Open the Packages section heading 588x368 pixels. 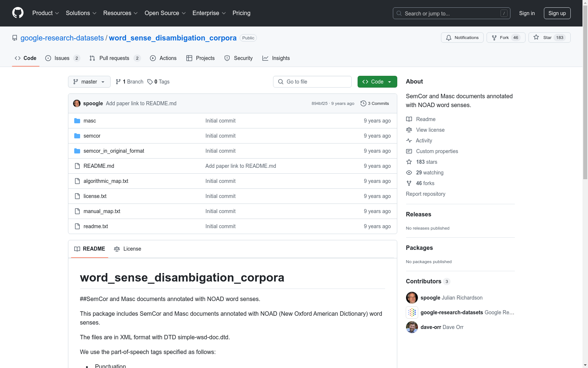pos(419,248)
